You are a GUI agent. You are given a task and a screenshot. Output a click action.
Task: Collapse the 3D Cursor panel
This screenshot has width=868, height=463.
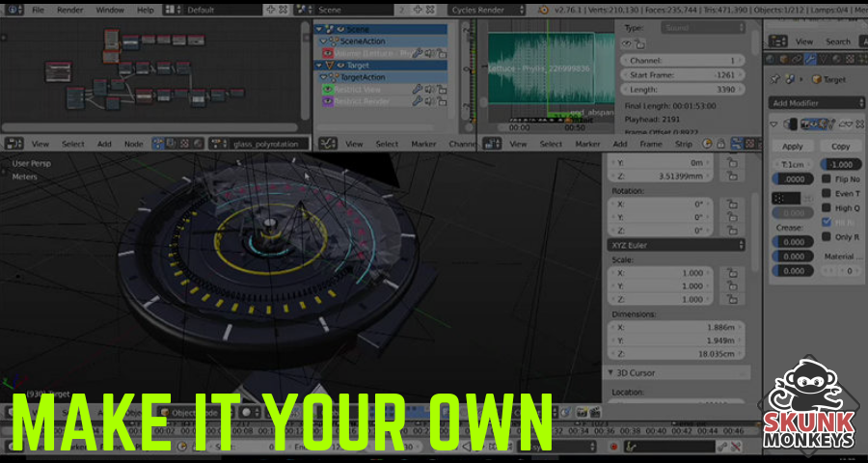(x=610, y=372)
